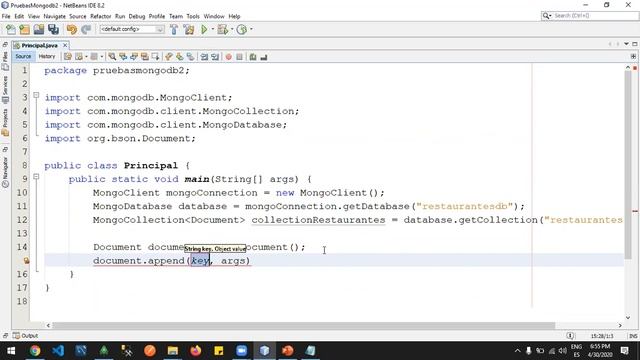This screenshot has width=640, height=360.
Task: Click the Shift Line Right icon
Action: pyautogui.click(x=215, y=57)
